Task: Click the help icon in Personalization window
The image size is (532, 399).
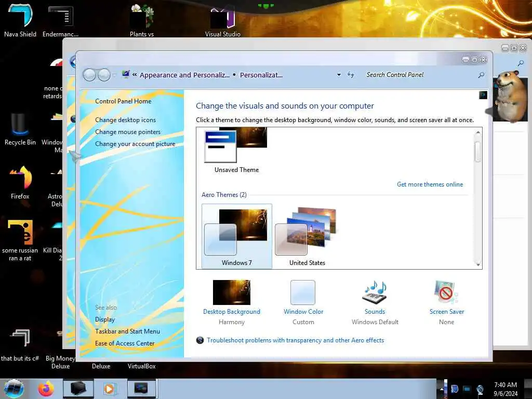Action: pos(483,95)
